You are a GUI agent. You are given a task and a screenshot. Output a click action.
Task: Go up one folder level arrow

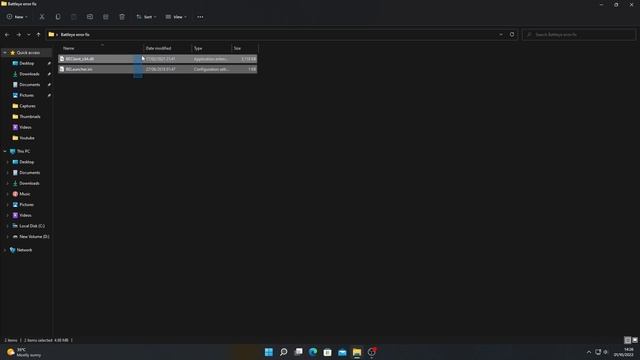[x=38, y=35]
